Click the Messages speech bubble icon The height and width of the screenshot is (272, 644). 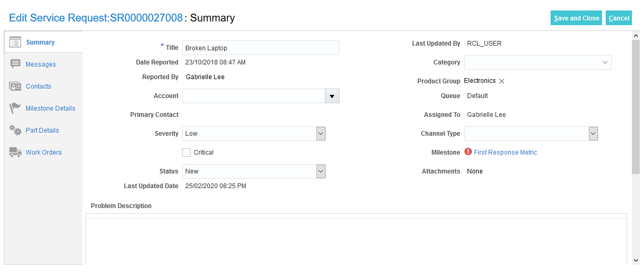click(x=15, y=64)
